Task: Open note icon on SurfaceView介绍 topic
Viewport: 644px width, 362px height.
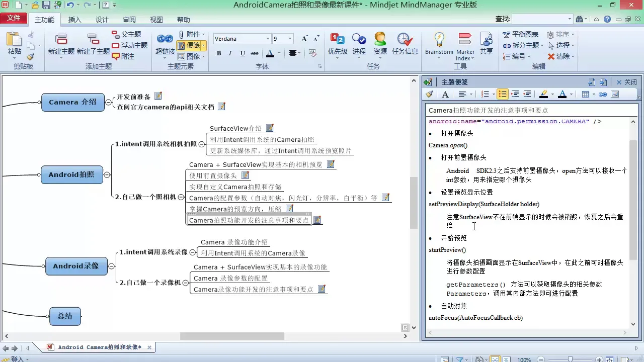Action: [270, 128]
